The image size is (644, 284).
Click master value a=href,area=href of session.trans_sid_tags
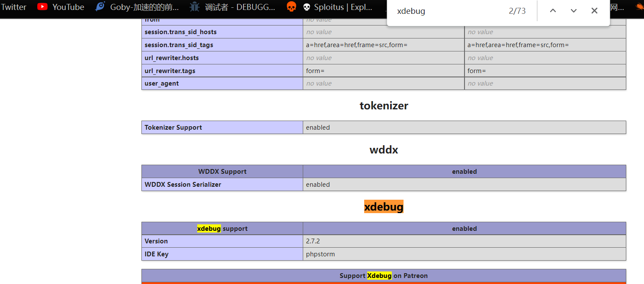click(x=518, y=45)
